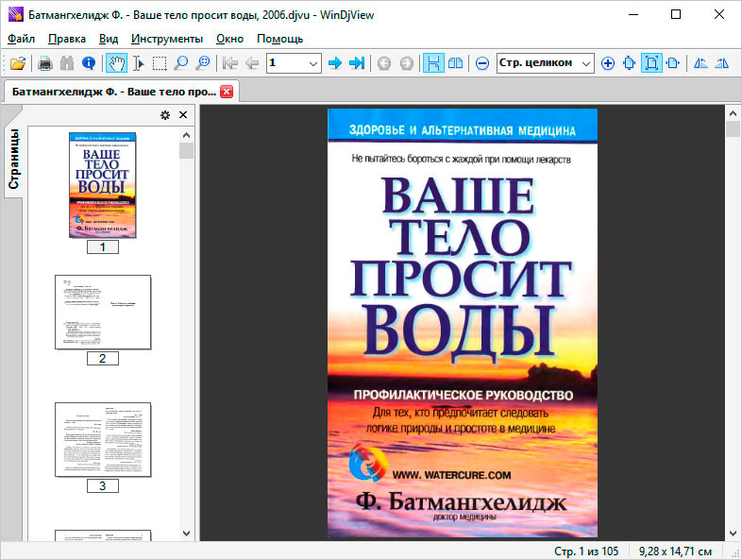Viewport: 742px width, 560px height.
Task: Close the thumbnails side panel
Action: tap(183, 115)
